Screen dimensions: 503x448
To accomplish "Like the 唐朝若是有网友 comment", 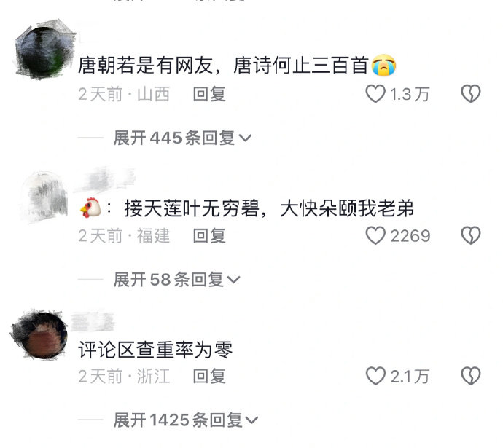I will pos(375,94).
